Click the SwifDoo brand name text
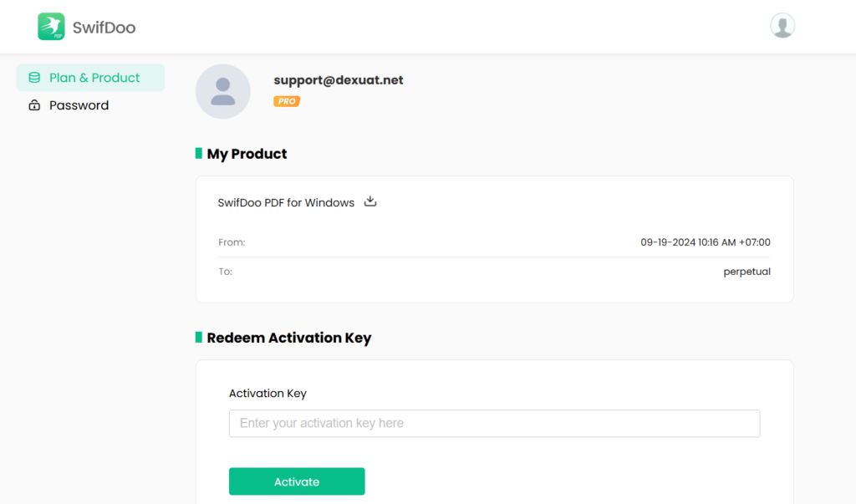 [x=104, y=28]
